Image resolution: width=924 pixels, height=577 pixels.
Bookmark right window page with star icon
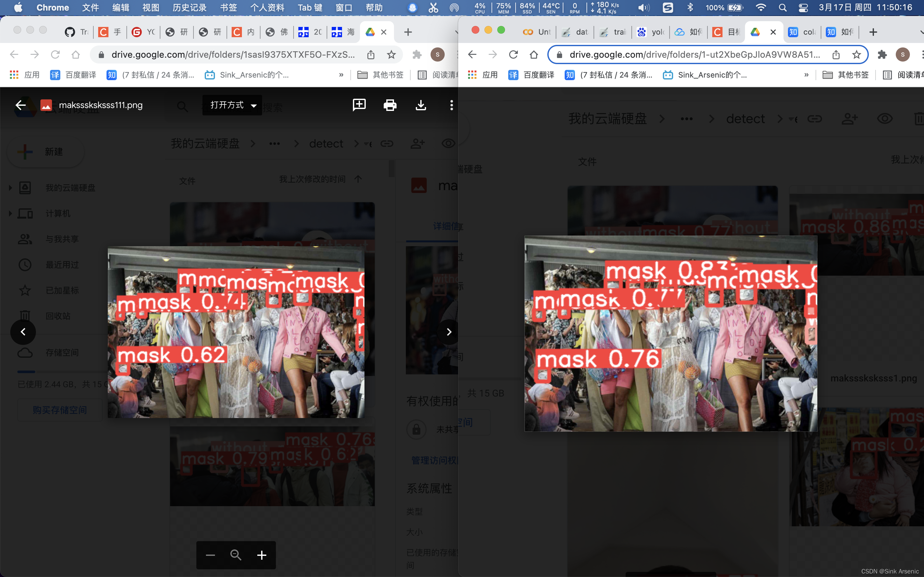(x=856, y=54)
